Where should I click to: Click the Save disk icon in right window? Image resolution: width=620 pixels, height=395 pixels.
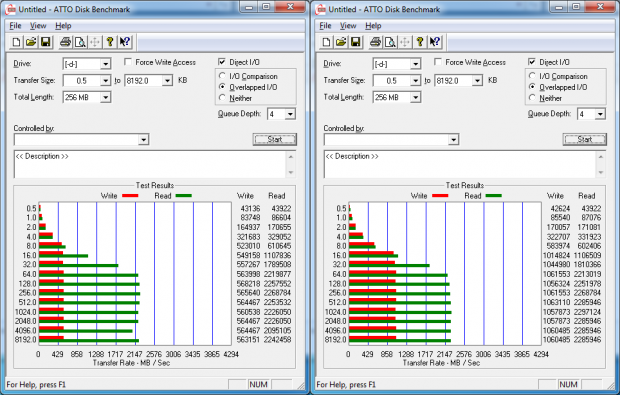pyautogui.click(x=356, y=42)
